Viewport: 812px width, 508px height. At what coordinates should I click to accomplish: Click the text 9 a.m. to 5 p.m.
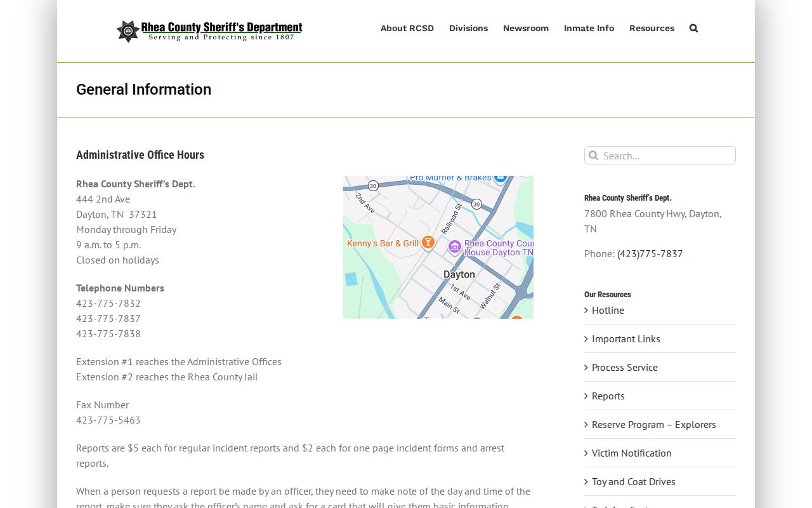pyautogui.click(x=108, y=244)
